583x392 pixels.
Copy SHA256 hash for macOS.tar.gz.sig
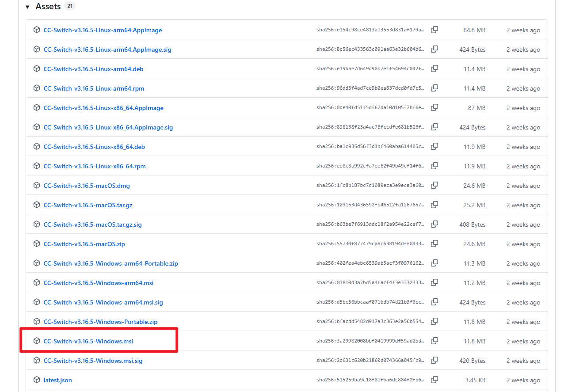coord(434,224)
